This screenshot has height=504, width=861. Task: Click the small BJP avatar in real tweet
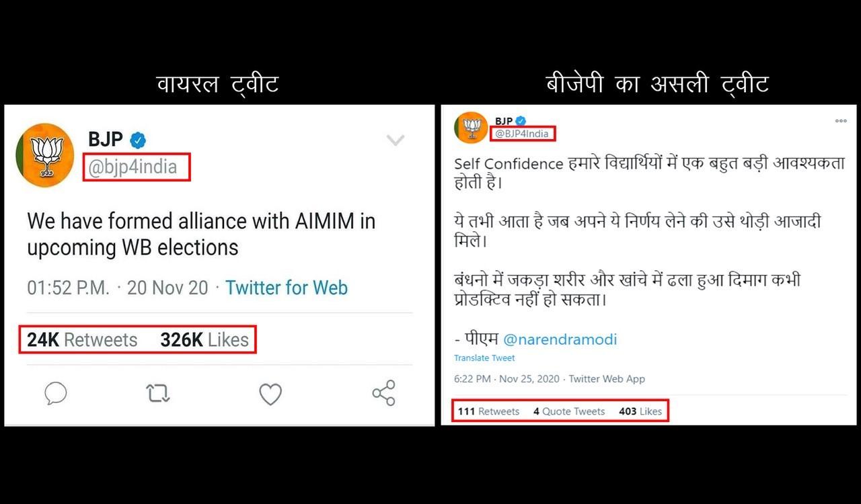point(472,127)
